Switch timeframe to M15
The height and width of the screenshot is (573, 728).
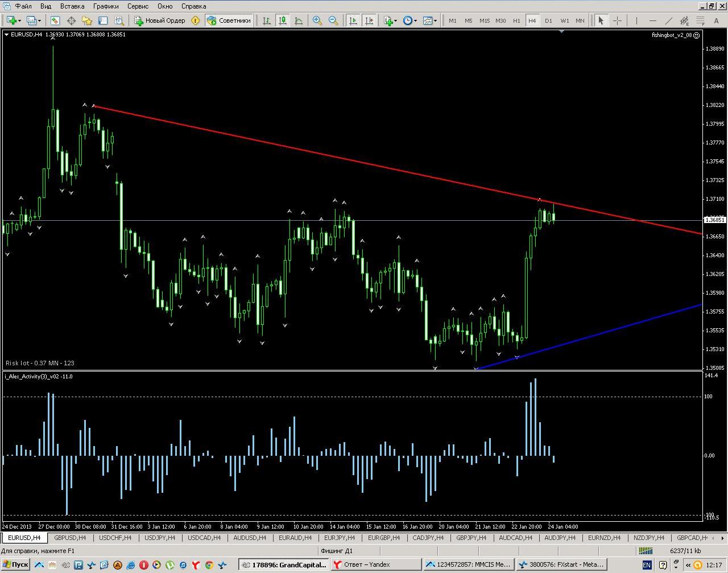click(x=485, y=20)
